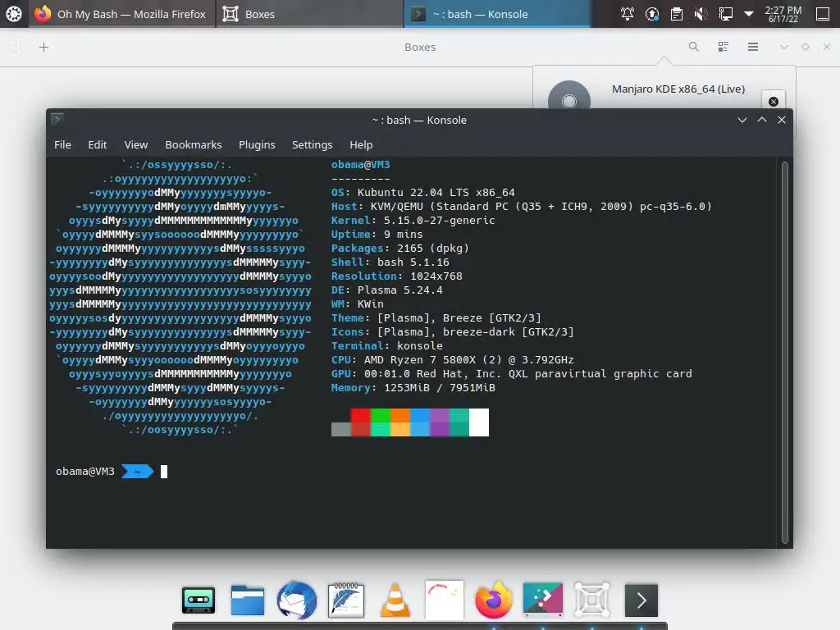Open the File menu in Konsole
Image resolution: width=840 pixels, height=630 pixels.
click(x=62, y=144)
